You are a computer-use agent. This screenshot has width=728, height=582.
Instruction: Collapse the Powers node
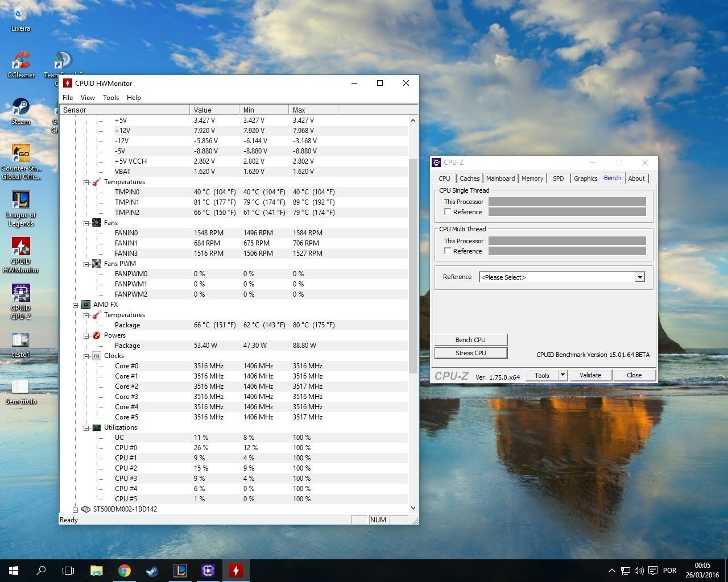pos(86,336)
